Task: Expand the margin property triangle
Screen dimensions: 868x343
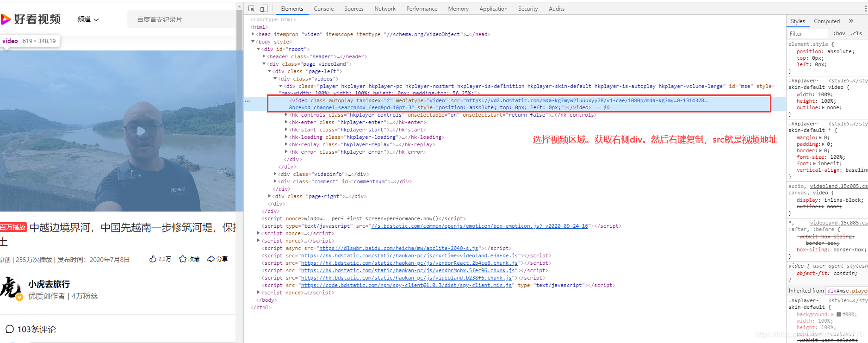Action: [820, 137]
